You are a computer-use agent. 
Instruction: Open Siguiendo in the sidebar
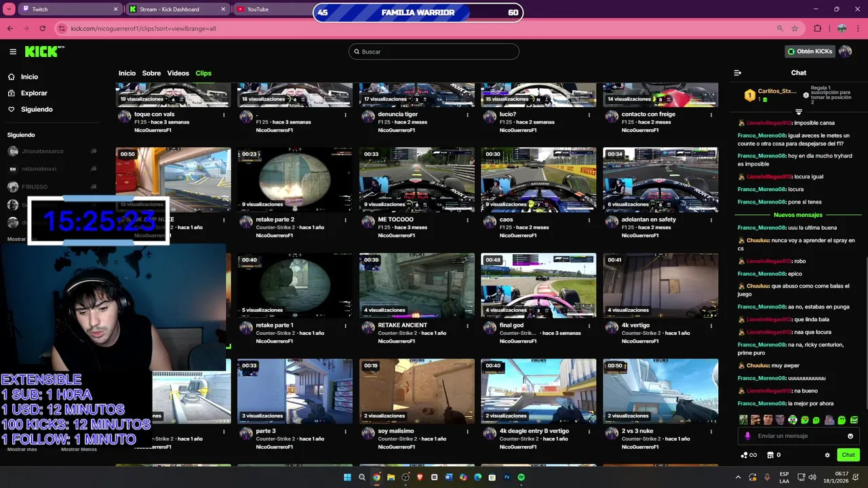point(37,109)
